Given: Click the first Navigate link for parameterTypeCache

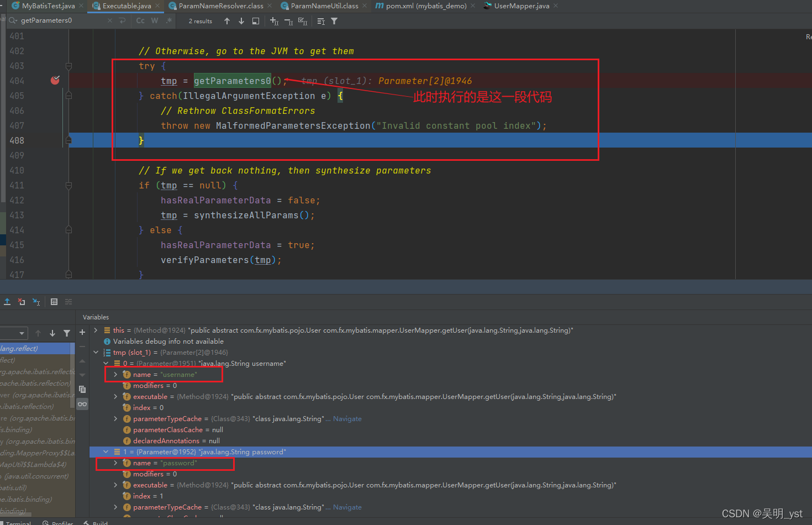Looking at the screenshot, I should (x=347, y=418).
